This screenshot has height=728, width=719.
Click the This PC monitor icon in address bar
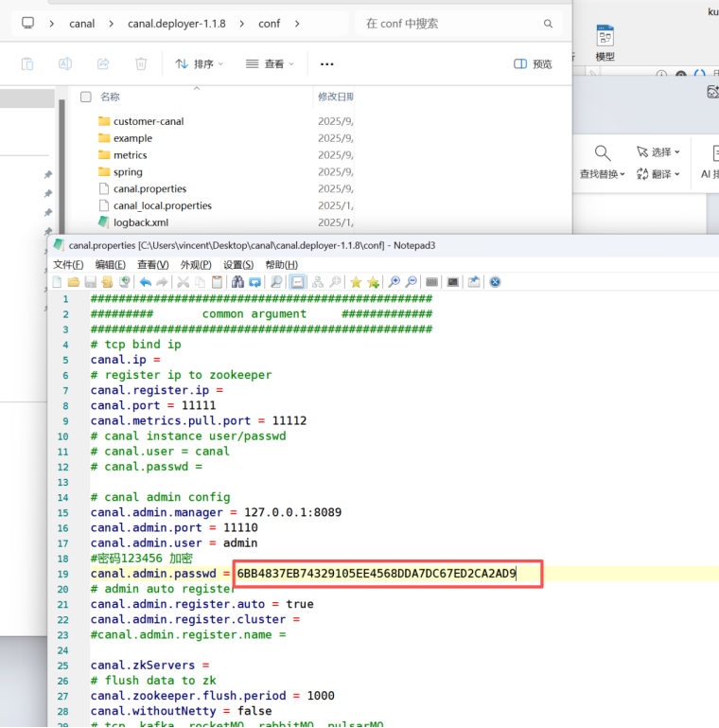tap(27, 24)
